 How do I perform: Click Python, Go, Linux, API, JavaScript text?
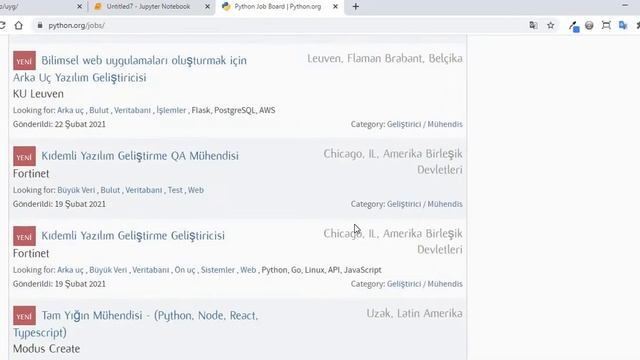point(321,270)
